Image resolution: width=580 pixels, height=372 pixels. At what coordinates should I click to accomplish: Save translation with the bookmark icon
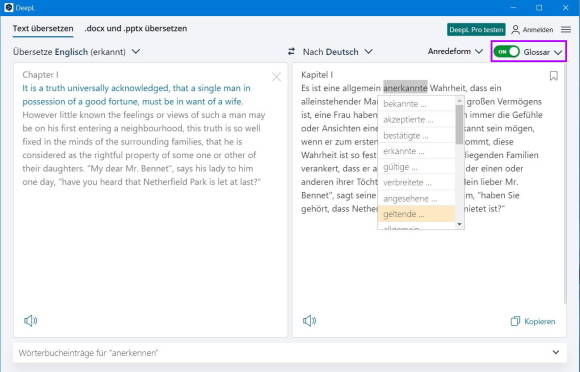[553, 76]
